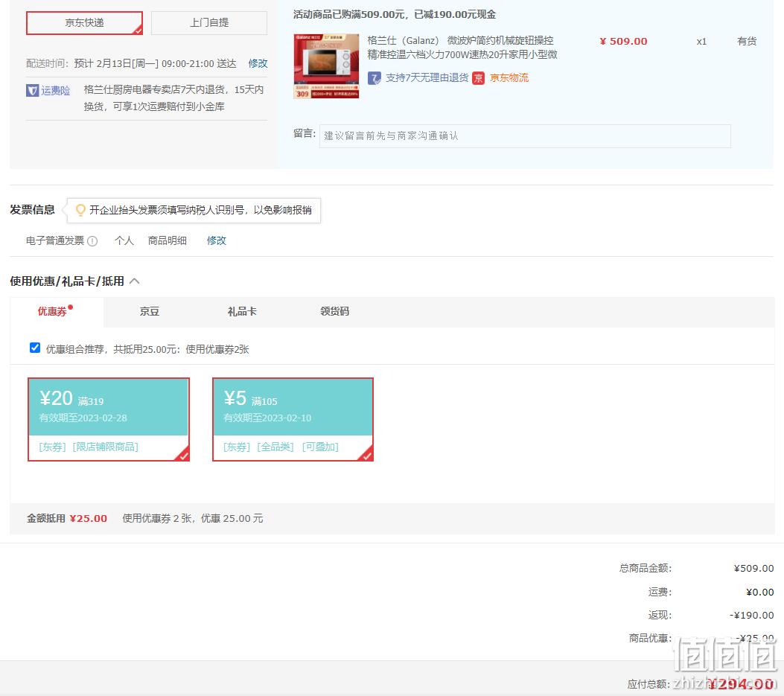Click the 电子普通发票 info icon
This screenshot has width=784, height=696.
click(x=92, y=241)
